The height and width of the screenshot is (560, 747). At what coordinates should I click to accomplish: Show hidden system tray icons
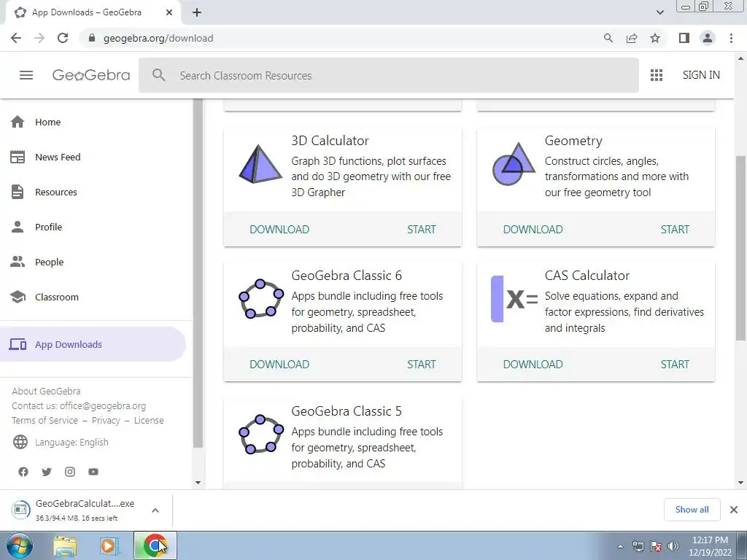click(x=620, y=546)
